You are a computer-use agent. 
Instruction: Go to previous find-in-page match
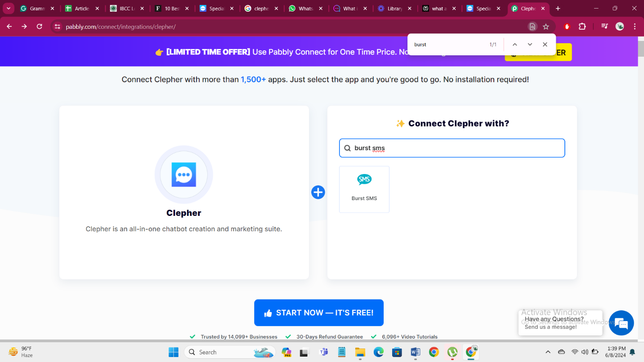pos(515,45)
